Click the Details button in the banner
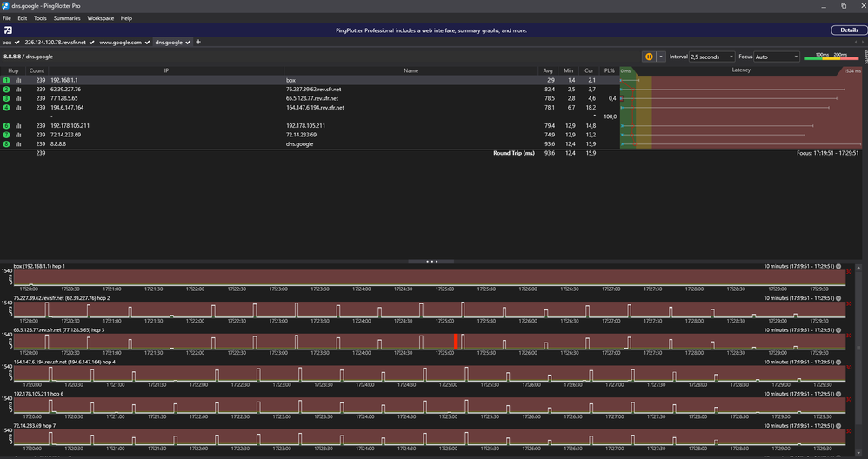Image resolution: width=868 pixels, height=459 pixels. click(x=849, y=30)
